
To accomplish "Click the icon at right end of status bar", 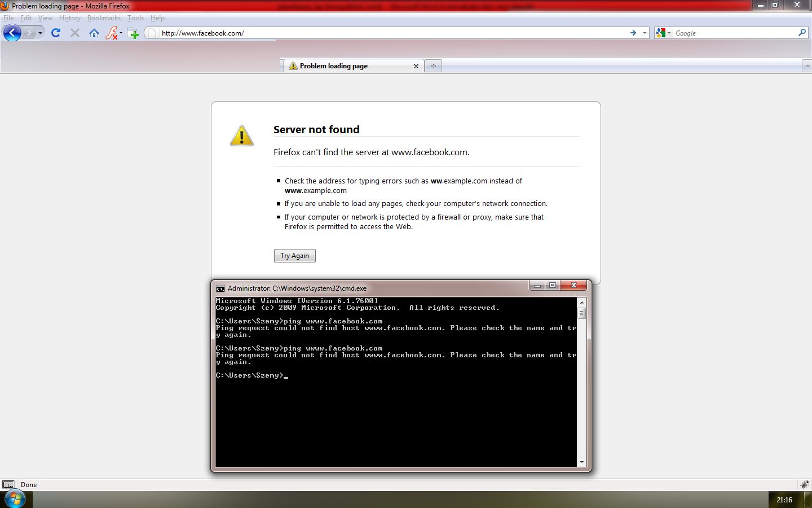I will pyautogui.click(x=805, y=484).
